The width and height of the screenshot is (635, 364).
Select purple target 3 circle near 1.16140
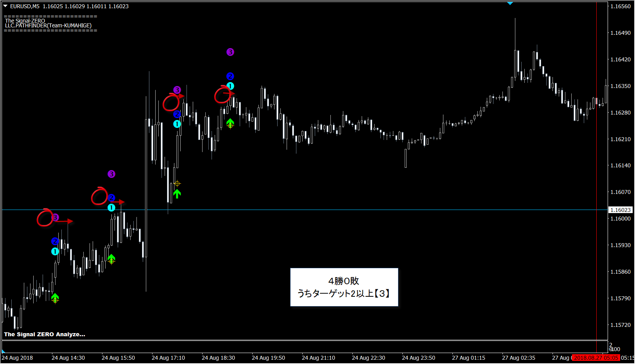point(111,174)
